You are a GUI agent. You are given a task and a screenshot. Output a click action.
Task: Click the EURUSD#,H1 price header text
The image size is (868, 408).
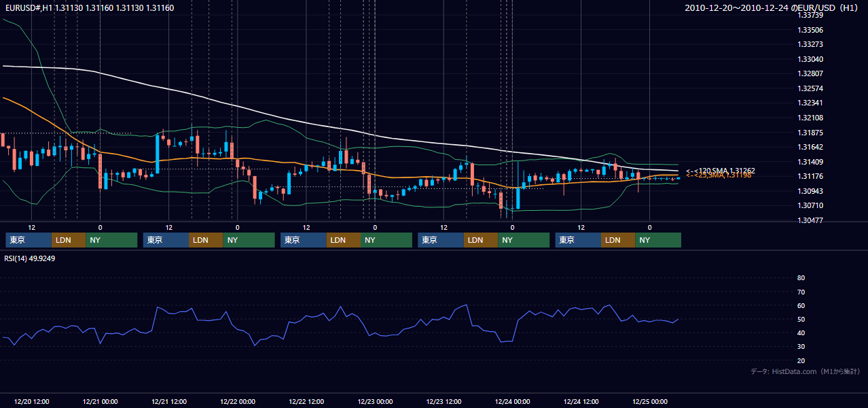coord(89,8)
